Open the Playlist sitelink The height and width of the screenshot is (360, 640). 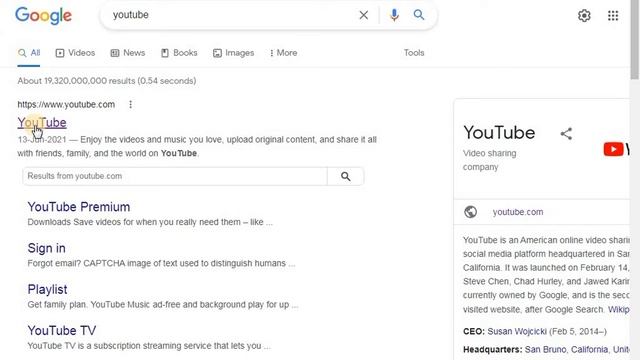tap(47, 289)
